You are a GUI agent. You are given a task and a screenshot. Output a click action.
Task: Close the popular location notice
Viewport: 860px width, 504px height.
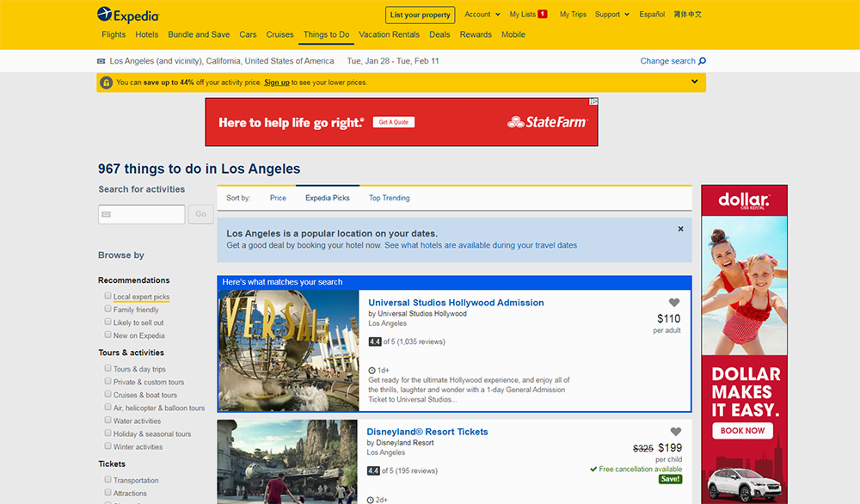point(680,229)
